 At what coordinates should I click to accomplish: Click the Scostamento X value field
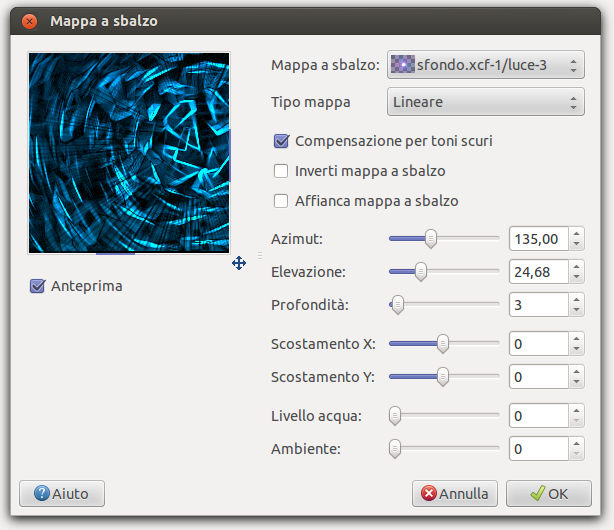(x=539, y=344)
